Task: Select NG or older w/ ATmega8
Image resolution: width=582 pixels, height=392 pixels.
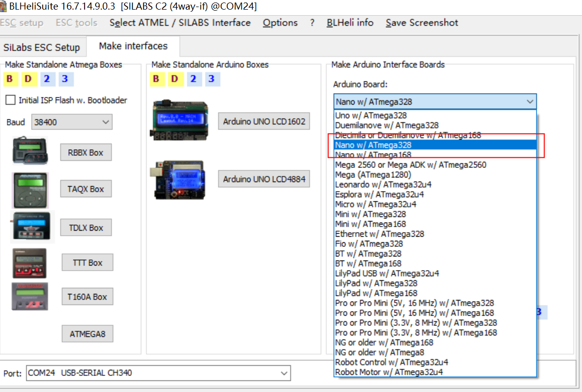Action: click(435, 353)
